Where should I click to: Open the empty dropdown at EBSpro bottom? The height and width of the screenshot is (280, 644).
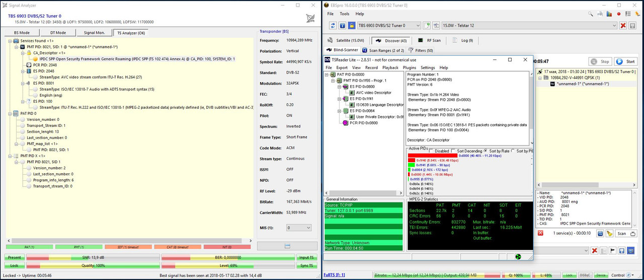pyautogui.click(x=562, y=250)
